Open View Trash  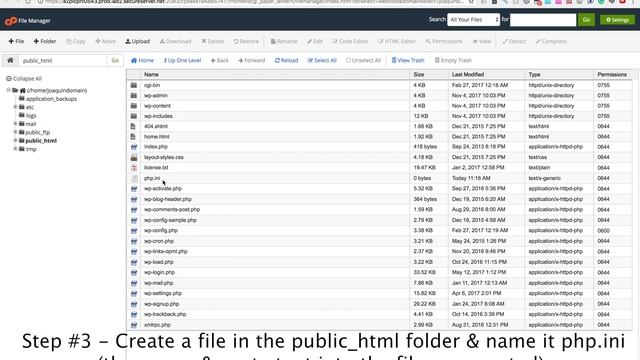tap(408, 60)
